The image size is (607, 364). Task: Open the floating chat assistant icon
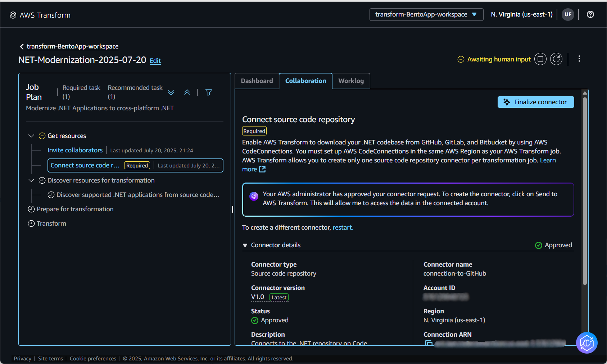tap(587, 343)
